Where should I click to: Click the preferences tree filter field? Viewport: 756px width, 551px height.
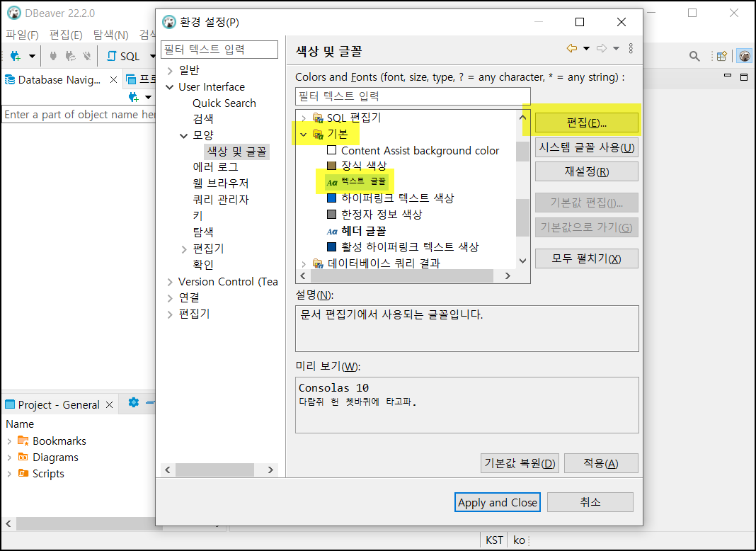(x=219, y=49)
